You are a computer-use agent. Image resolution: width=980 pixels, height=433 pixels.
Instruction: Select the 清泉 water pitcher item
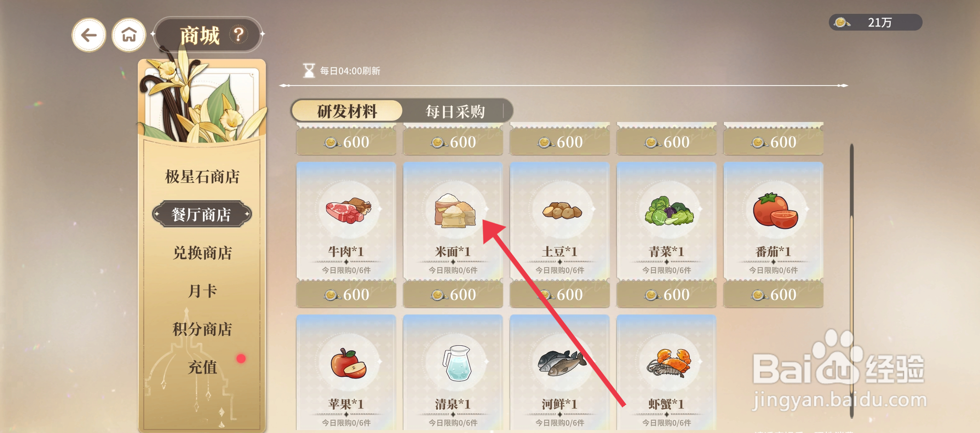tap(456, 363)
